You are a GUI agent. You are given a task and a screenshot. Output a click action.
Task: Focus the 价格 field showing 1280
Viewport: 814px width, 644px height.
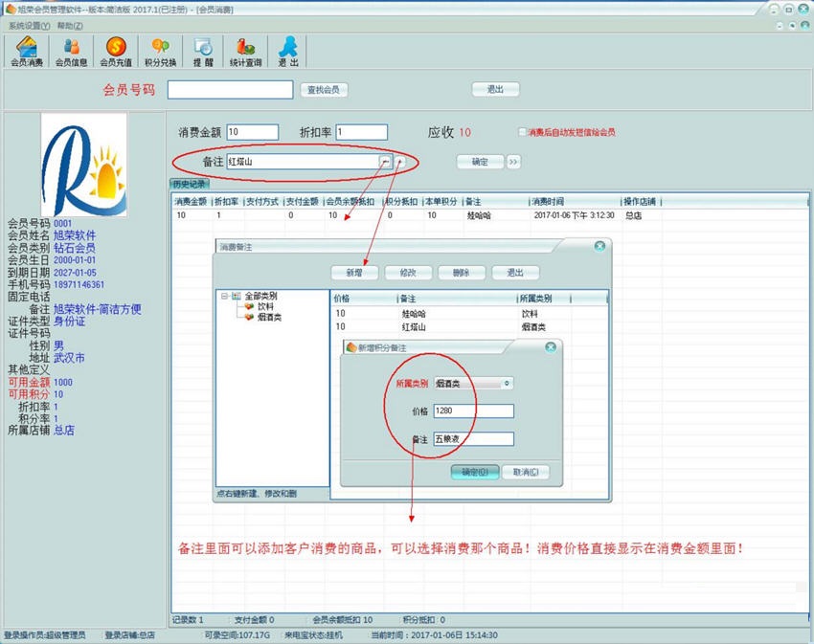coord(473,411)
